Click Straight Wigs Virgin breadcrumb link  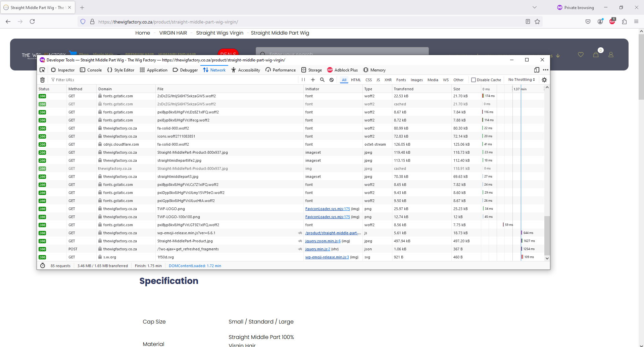click(x=220, y=33)
